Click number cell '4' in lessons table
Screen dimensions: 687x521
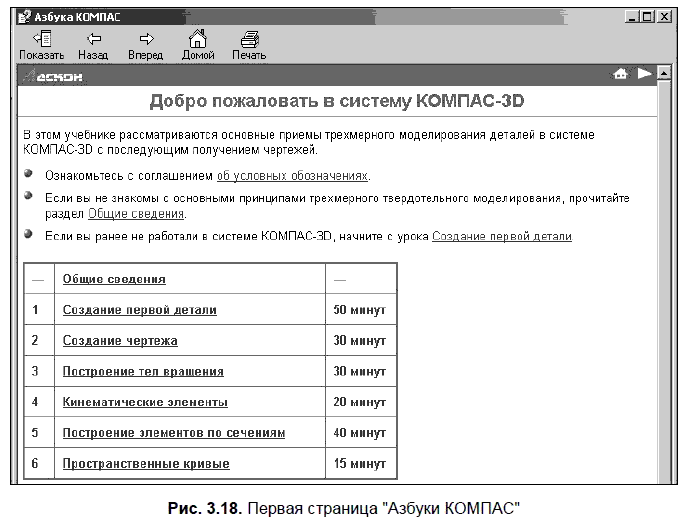pyautogui.click(x=39, y=401)
